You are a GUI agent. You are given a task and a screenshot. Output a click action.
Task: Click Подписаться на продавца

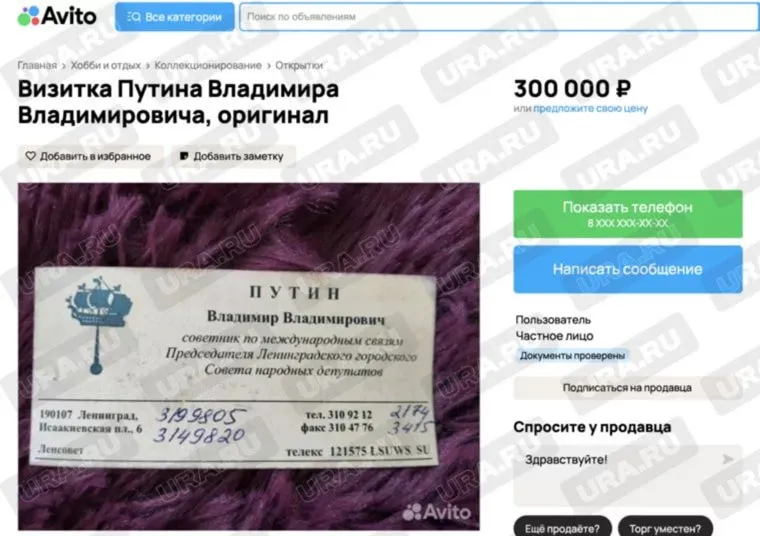[x=627, y=388]
